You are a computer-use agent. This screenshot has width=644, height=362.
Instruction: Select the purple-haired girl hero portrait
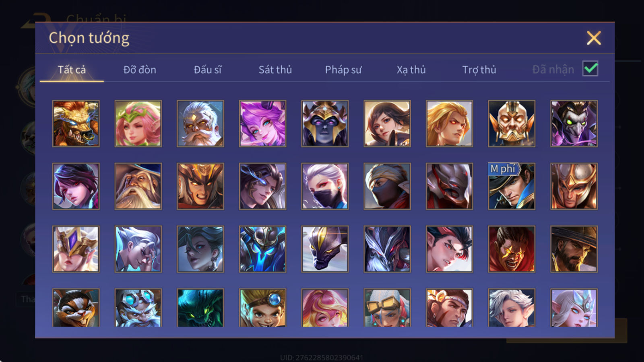pos(262,123)
